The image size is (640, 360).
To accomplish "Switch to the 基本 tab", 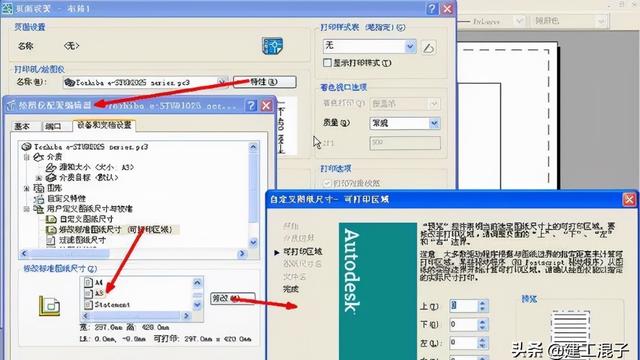I will click(22, 126).
